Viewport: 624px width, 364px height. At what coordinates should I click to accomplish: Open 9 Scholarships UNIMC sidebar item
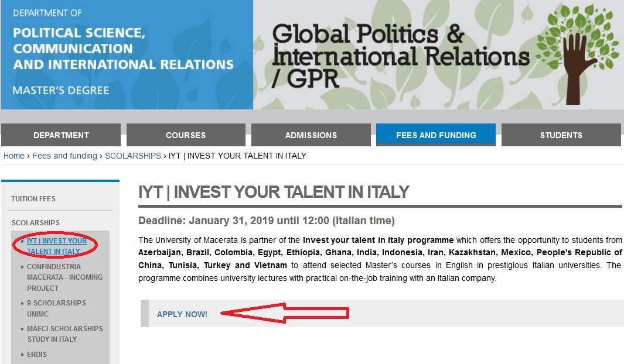click(x=56, y=308)
